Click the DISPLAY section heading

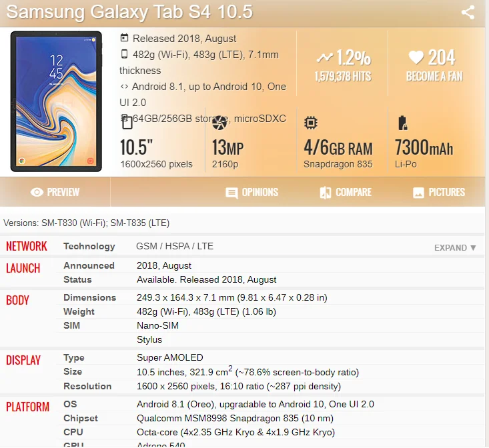(x=23, y=360)
